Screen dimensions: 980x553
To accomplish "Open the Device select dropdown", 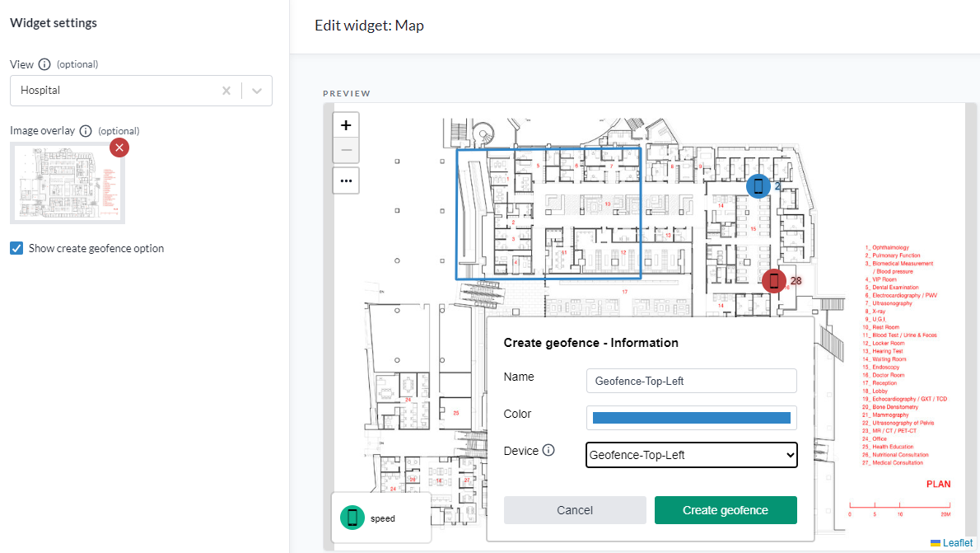I will click(x=691, y=455).
